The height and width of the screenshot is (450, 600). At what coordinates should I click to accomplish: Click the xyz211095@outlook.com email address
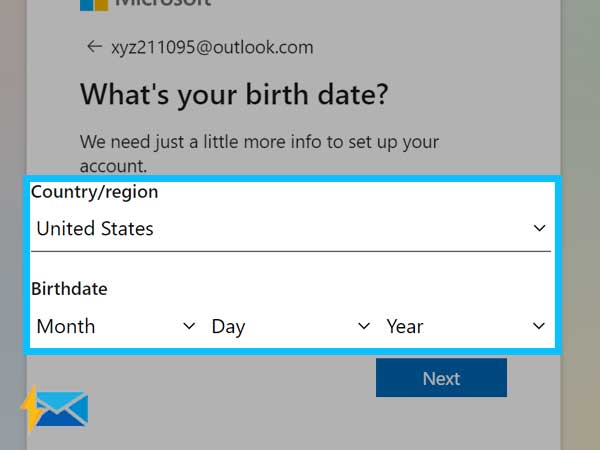click(212, 47)
